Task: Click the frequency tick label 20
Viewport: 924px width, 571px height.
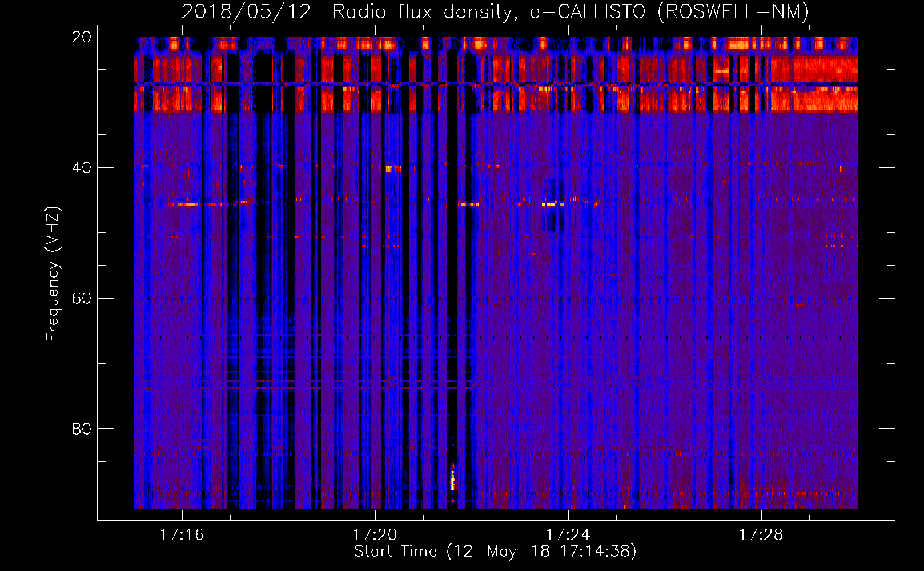Action: [82, 37]
